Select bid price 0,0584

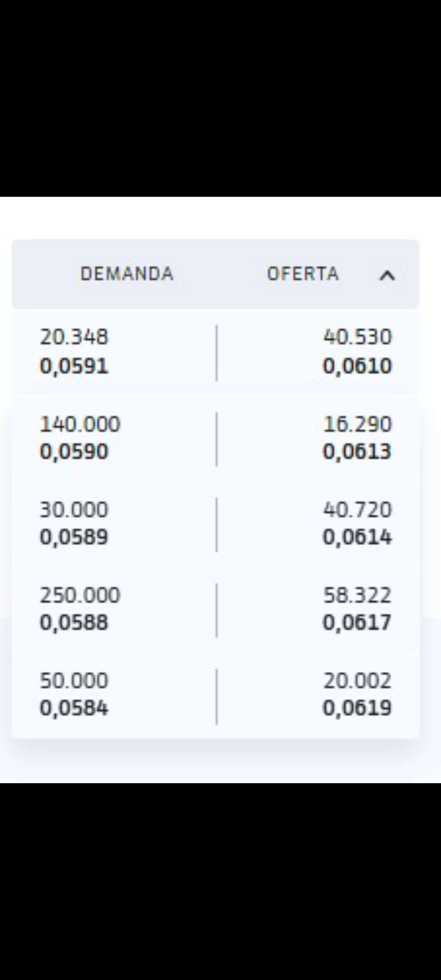click(74, 708)
